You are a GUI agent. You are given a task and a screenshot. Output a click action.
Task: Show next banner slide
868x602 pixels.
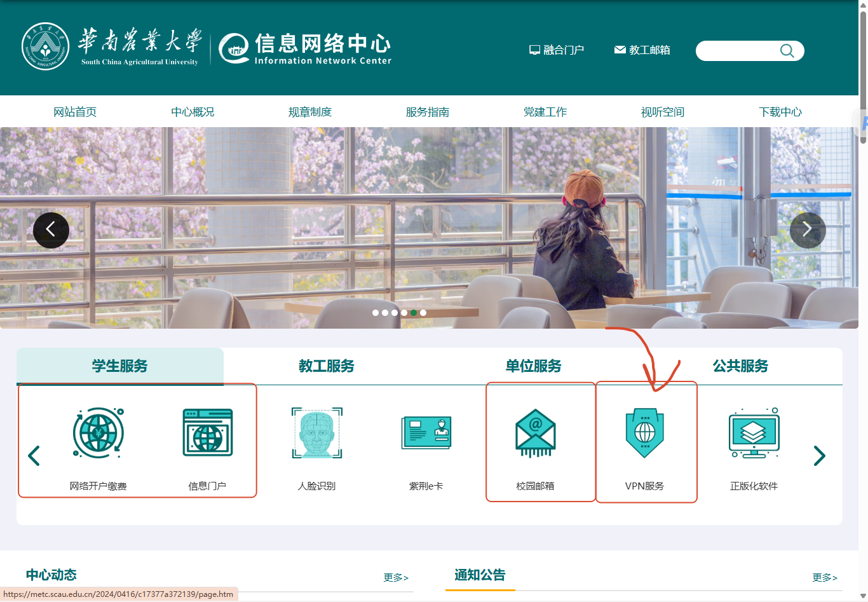coord(808,230)
